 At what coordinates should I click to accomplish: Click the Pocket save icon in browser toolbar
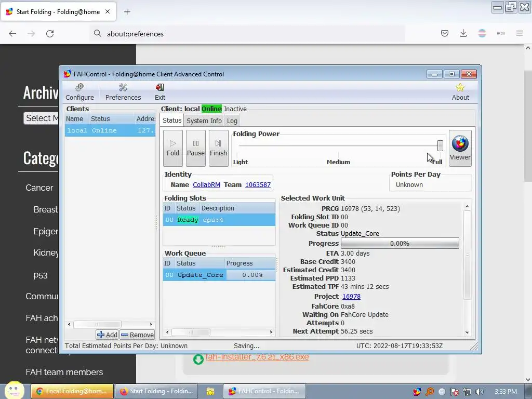click(445, 33)
